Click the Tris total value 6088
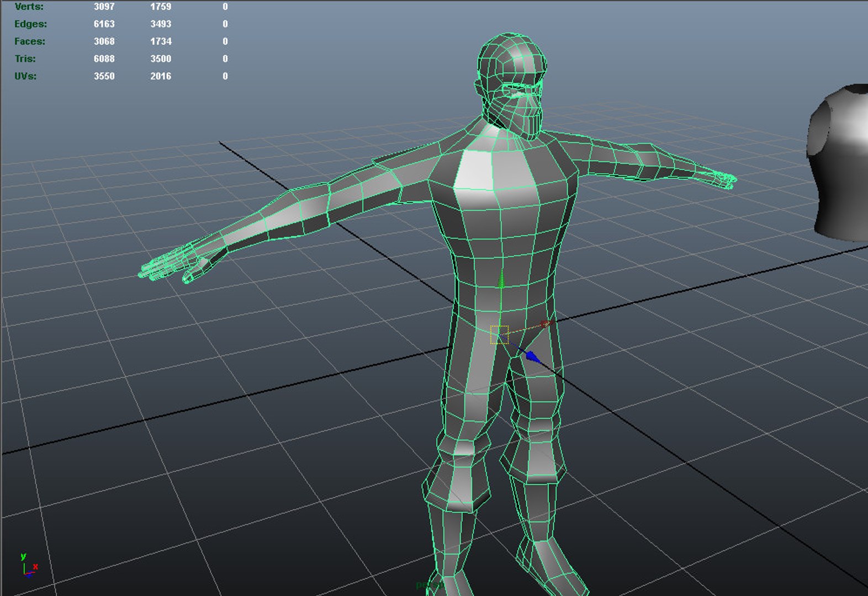This screenshot has width=868, height=596. point(104,58)
